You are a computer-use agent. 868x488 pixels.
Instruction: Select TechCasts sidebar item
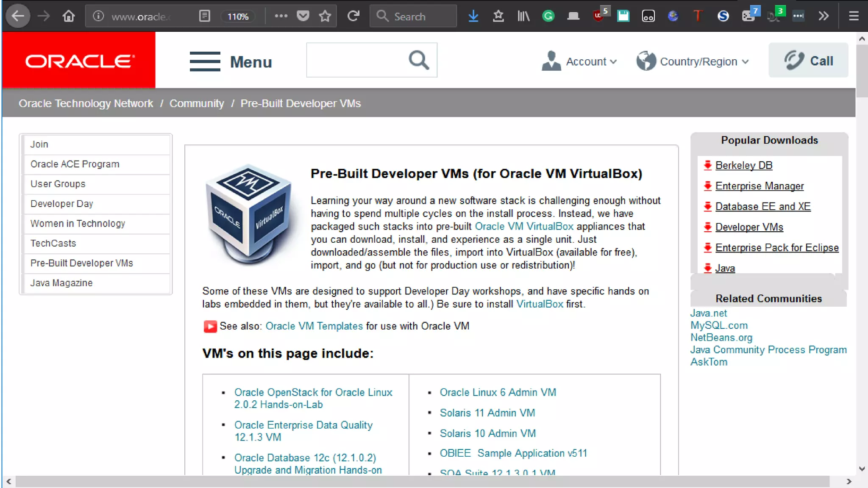click(x=97, y=243)
